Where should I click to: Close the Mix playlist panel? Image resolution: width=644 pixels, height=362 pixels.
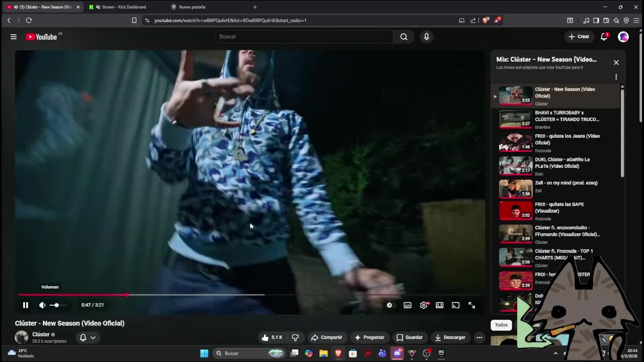pos(616,62)
